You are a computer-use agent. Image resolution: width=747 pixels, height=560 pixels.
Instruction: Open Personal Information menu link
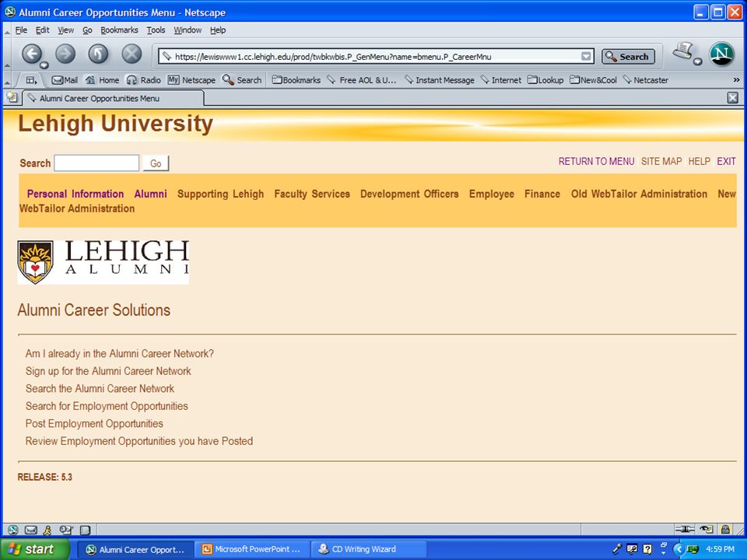75,194
